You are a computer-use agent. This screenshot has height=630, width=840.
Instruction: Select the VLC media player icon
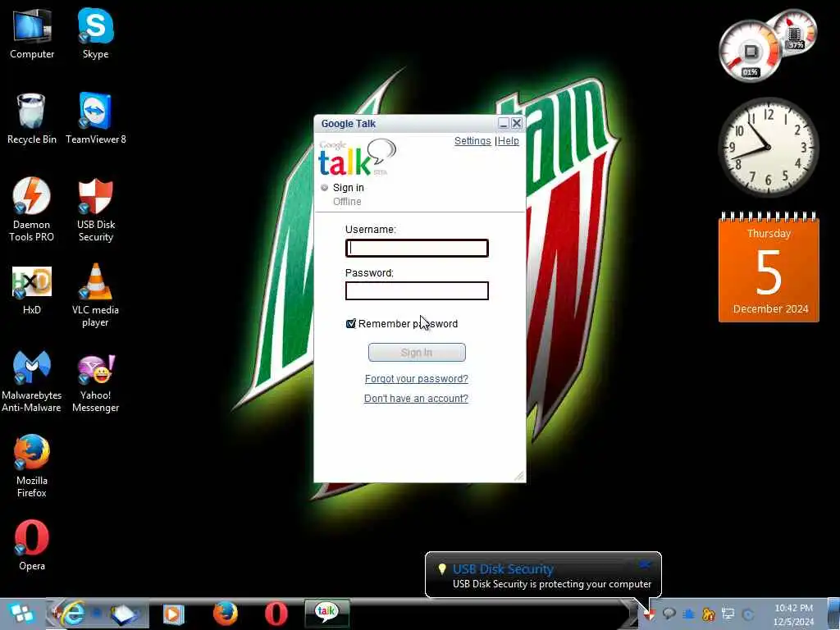[x=95, y=295]
